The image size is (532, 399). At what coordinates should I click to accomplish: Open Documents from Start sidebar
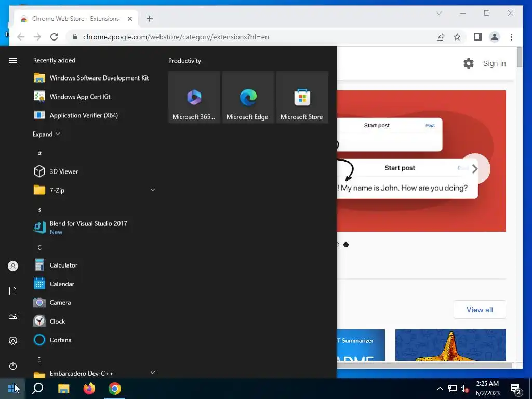[x=13, y=291]
